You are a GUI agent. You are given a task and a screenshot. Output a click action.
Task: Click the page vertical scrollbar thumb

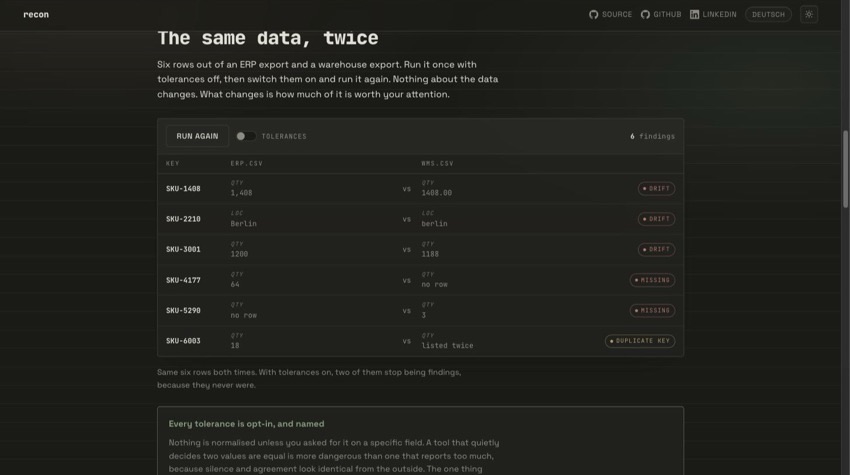[845, 169]
